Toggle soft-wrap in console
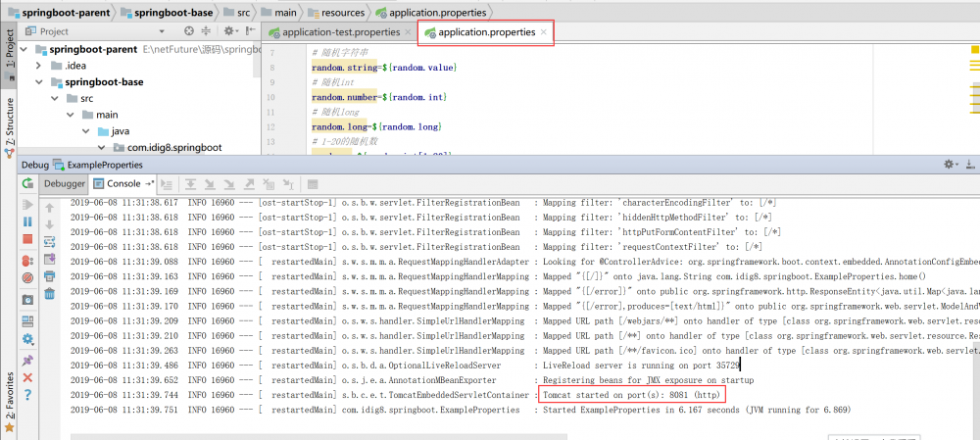This screenshot has width=980, height=440. [49, 242]
